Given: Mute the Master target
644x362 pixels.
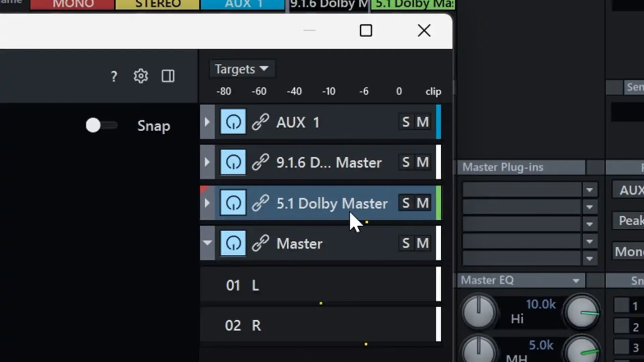Looking at the screenshot, I should coord(423,243).
